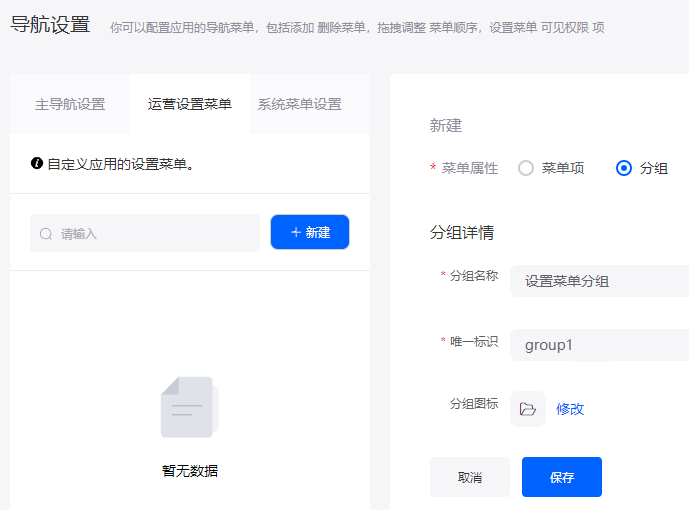Click the 分组图标 folder icon
Viewport: 689px width, 510px height.
[528, 409]
